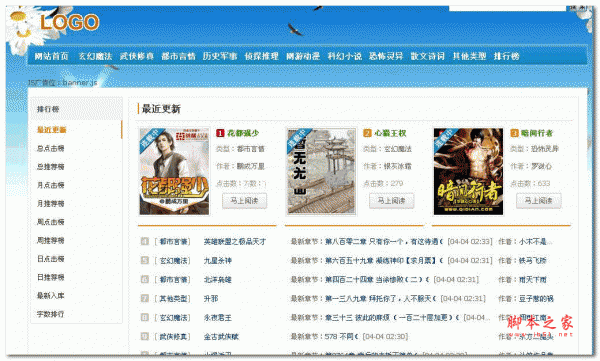
Task: Open book title 北洋枭雄
Action: [x=217, y=279]
